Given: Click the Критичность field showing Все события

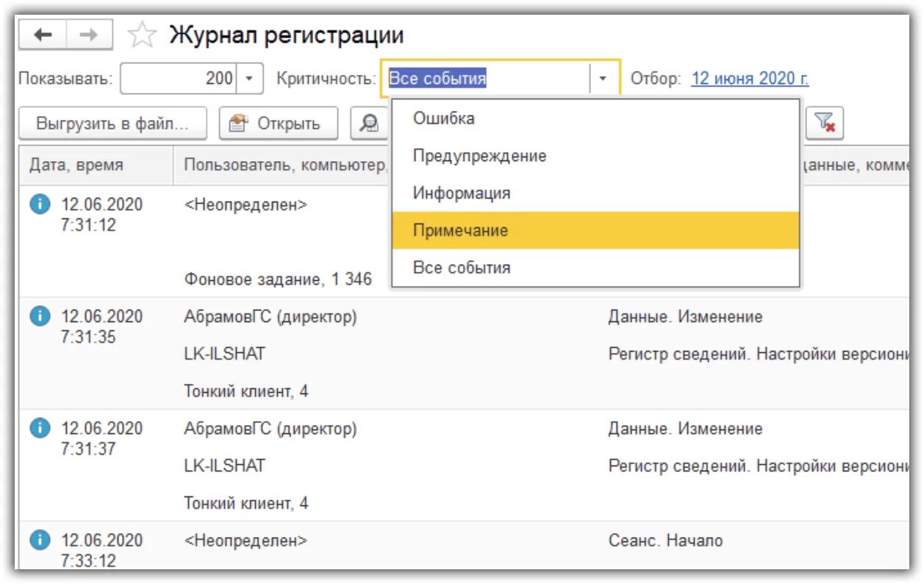Looking at the screenshot, I should (486, 78).
